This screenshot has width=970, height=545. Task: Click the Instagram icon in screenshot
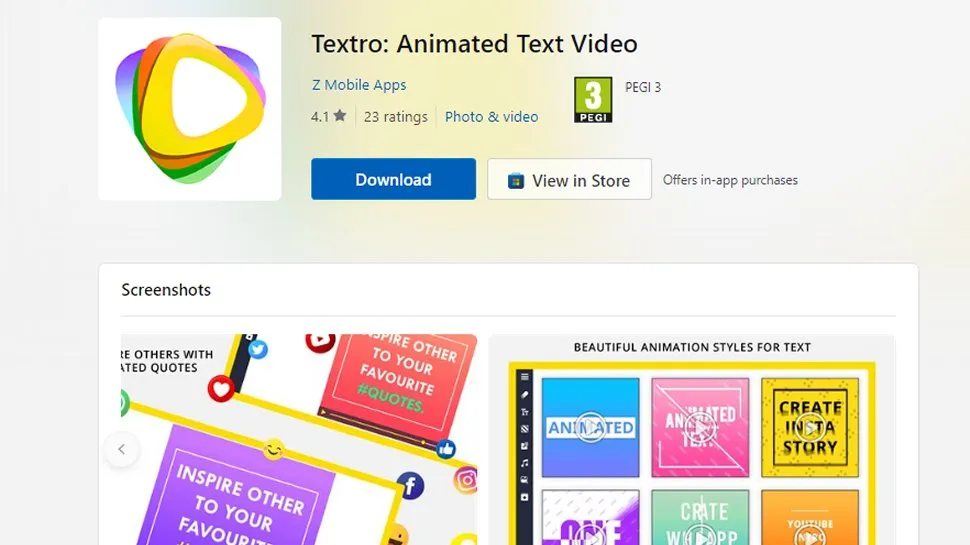466,480
